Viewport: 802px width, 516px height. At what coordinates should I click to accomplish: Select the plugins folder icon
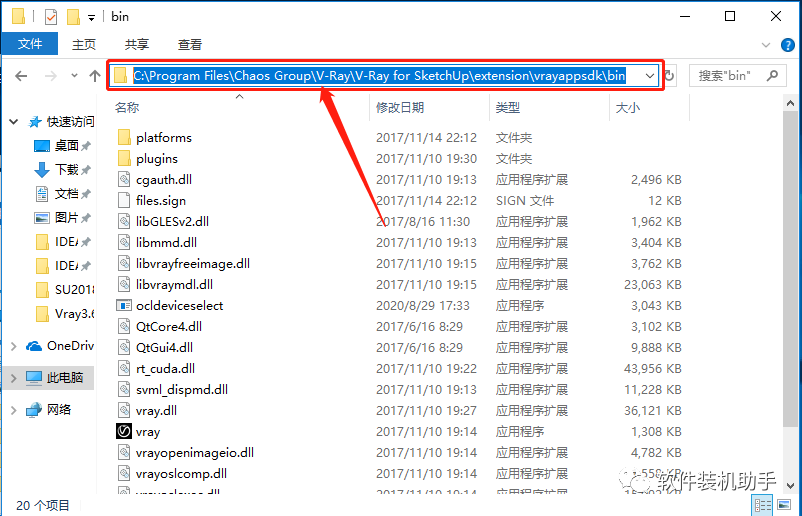124,158
